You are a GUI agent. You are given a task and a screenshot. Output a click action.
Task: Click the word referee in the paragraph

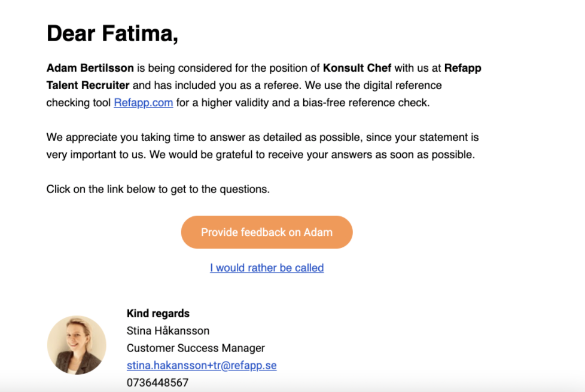click(x=282, y=85)
